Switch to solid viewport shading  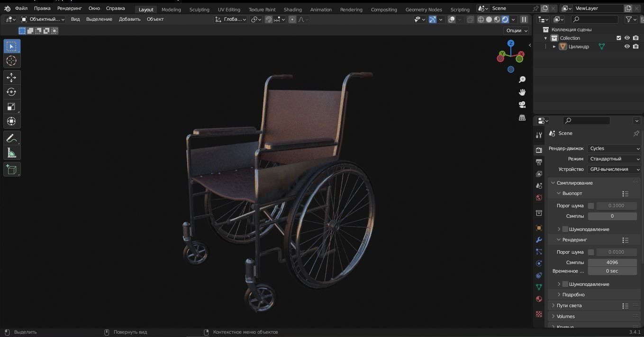click(x=489, y=19)
